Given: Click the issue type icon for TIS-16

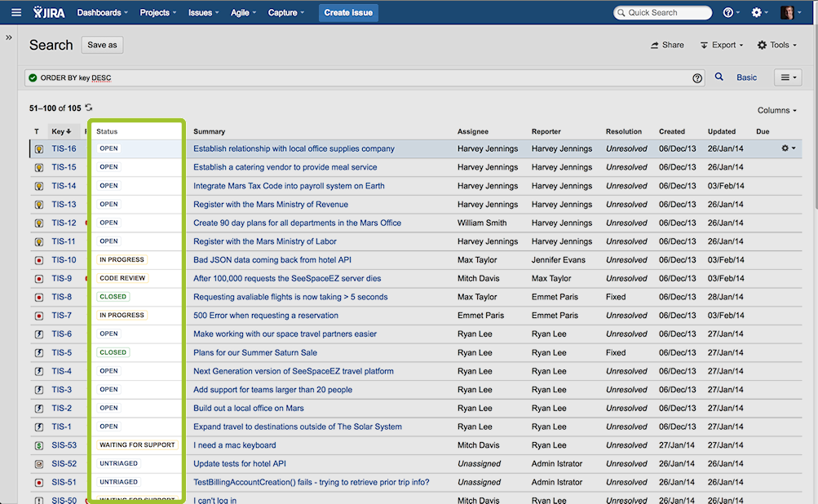Looking at the screenshot, I should coord(39,149).
